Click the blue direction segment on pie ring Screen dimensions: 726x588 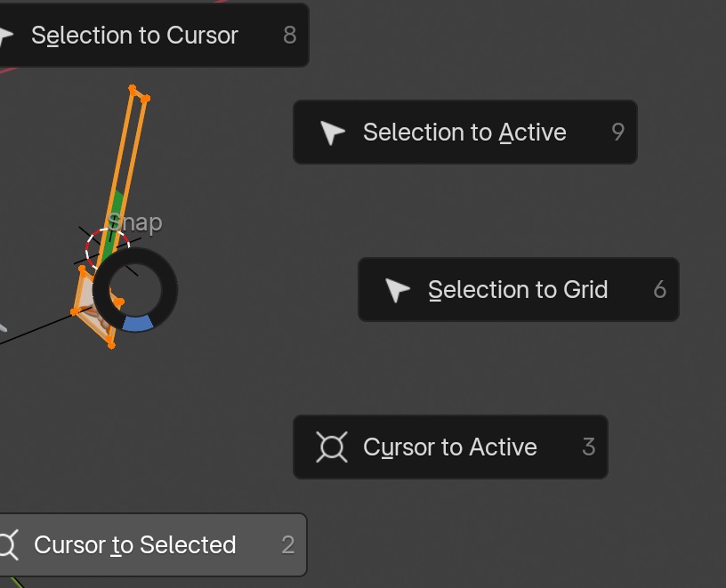138,323
